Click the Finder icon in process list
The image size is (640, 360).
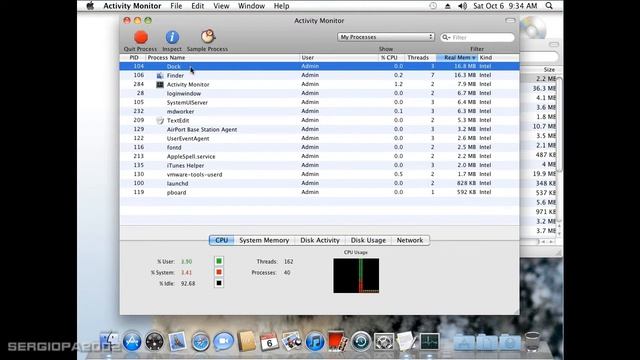[x=160, y=76]
